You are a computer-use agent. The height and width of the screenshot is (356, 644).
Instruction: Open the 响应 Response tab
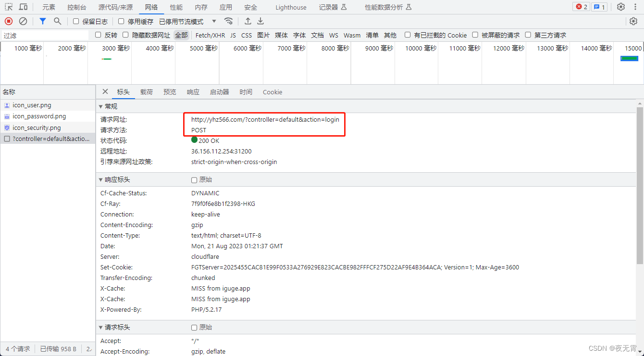pos(193,92)
